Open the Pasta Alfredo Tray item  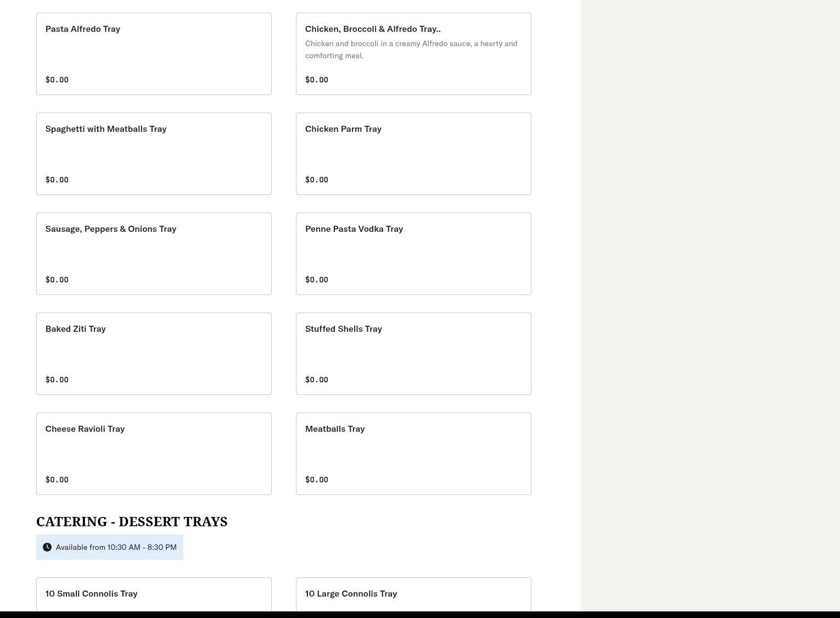(154, 54)
